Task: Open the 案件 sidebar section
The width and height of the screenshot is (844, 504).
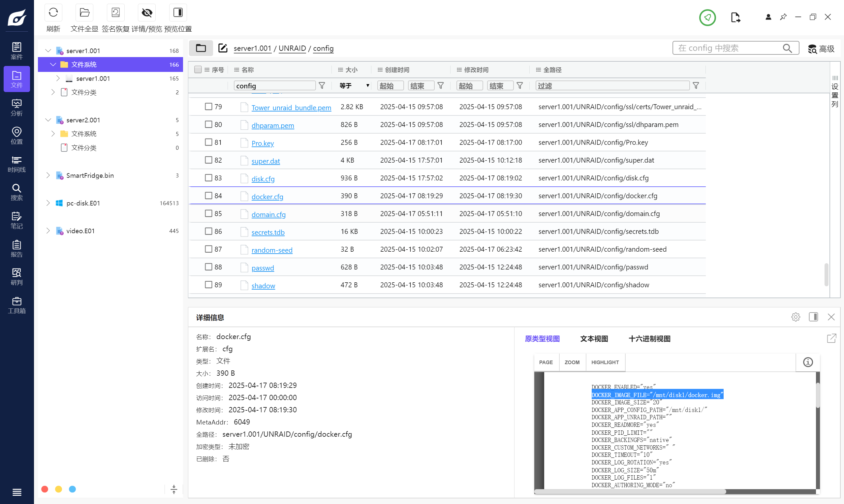Action: [x=16, y=51]
